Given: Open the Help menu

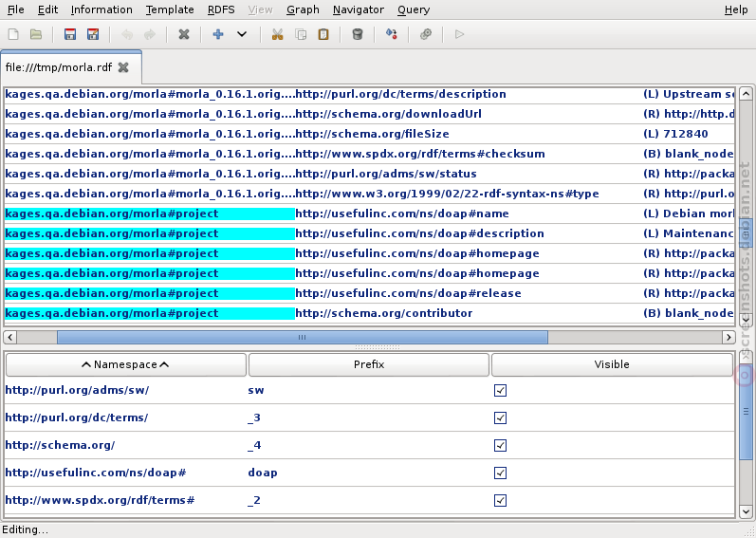Looking at the screenshot, I should tap(736, 9).
